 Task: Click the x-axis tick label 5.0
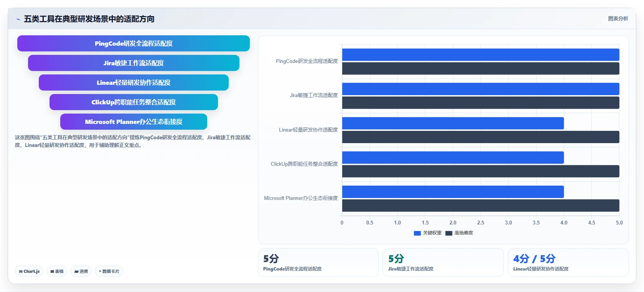(x=619, y=223)
